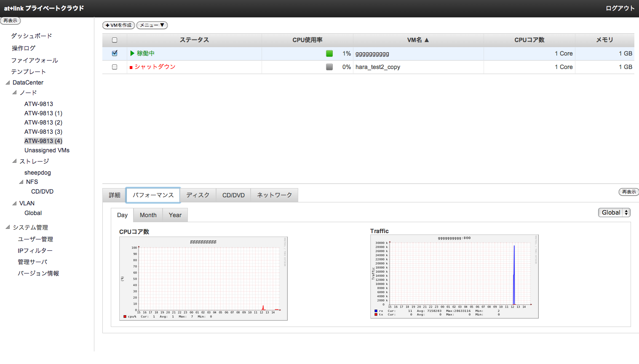Collapse the DataCenter tree triangle

(x=8, y=82)
